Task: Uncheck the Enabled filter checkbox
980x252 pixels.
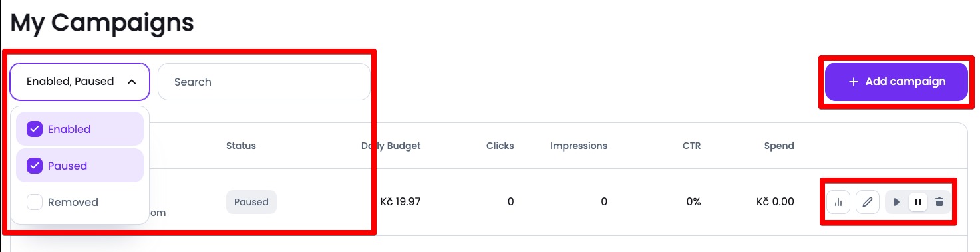Action: tap(35, 129)
